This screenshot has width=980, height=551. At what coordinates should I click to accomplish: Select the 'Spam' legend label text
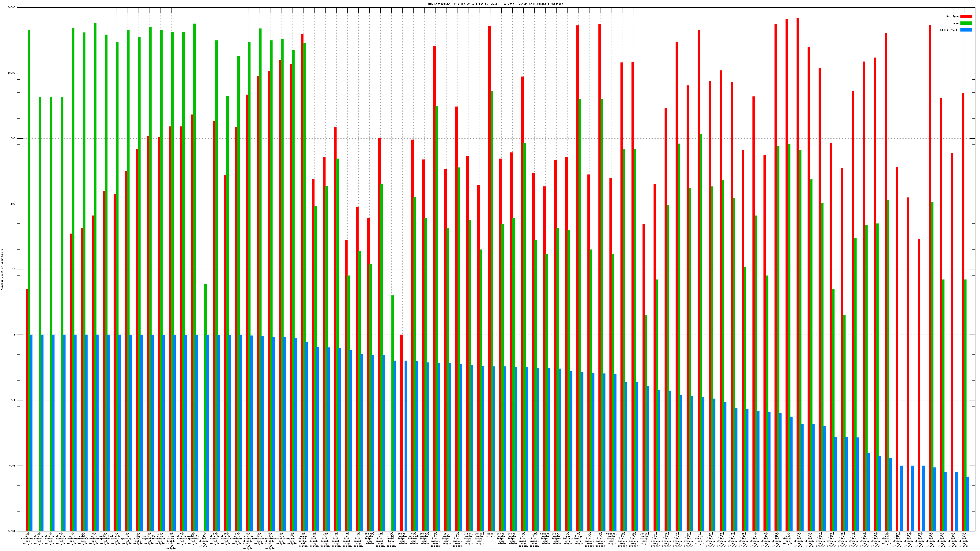pyautogui.click(x=956, y=23)
